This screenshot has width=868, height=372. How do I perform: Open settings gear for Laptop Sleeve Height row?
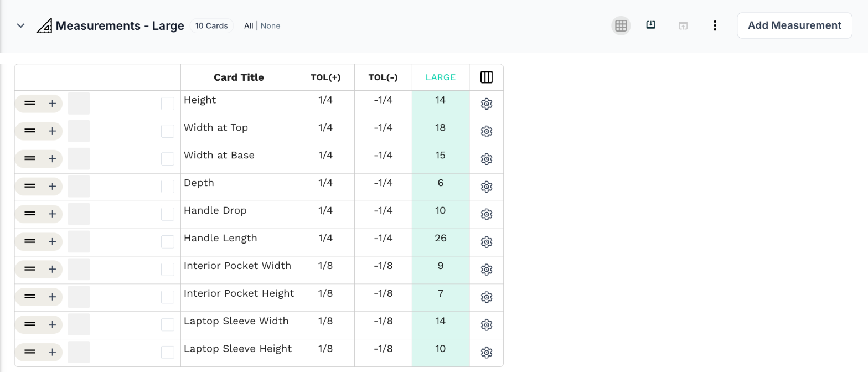pos(487,353)
